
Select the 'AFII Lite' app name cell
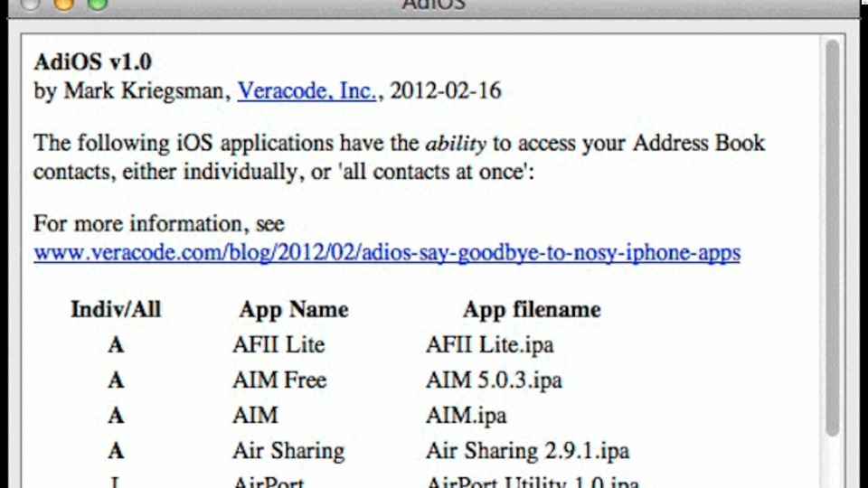278,344
